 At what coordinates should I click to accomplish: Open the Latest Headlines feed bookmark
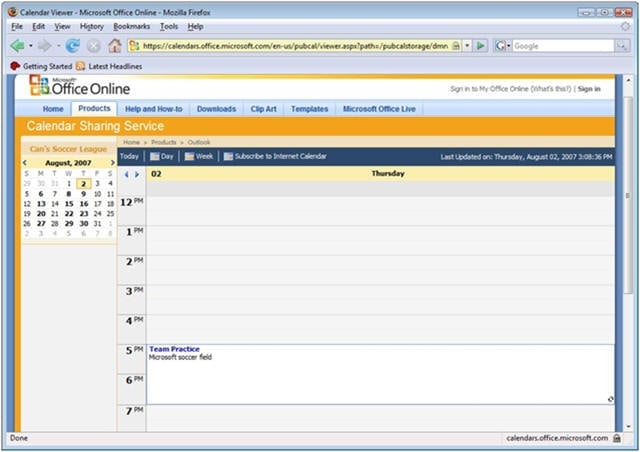click(109, 66)
